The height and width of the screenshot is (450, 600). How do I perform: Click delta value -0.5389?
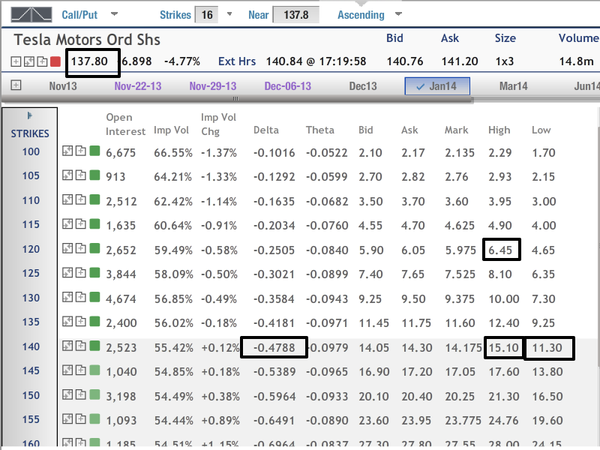pyautogui.click(x=274, y=372)
